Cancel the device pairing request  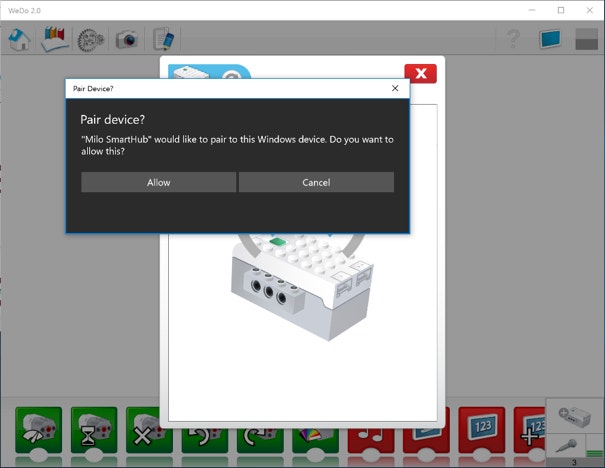click(x=316, y=182)
